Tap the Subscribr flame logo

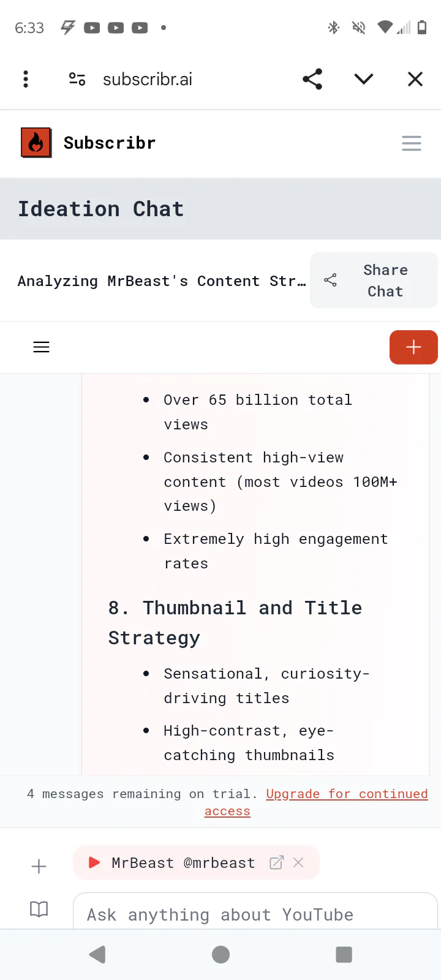pos(36,143)
